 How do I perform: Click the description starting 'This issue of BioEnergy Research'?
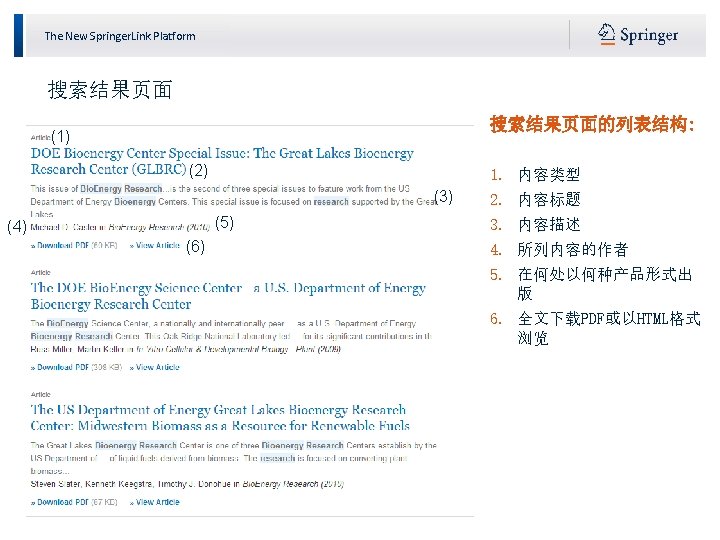pos(233,201)
